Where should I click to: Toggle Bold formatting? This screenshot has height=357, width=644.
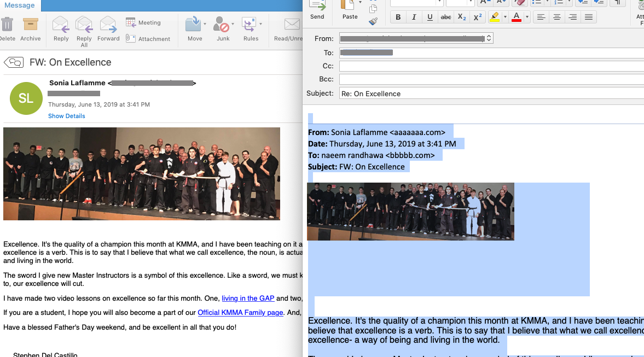pos(398,17)
